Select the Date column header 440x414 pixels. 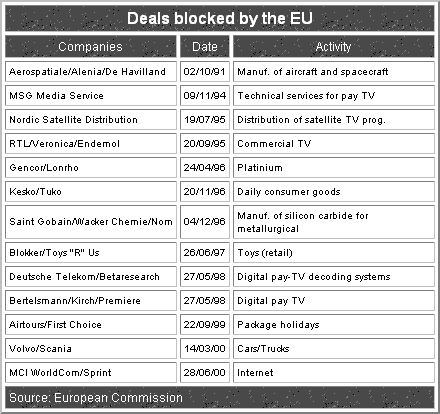[x=205, y=47]
